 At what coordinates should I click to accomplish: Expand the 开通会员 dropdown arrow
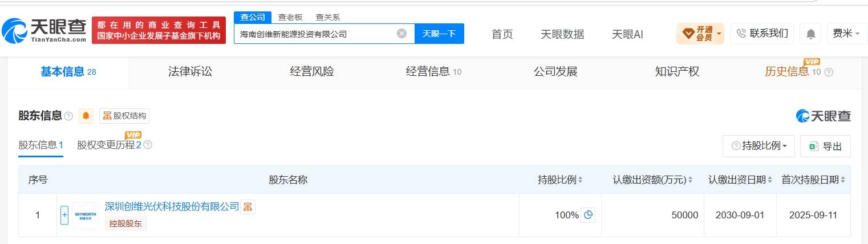click(719, 34)
